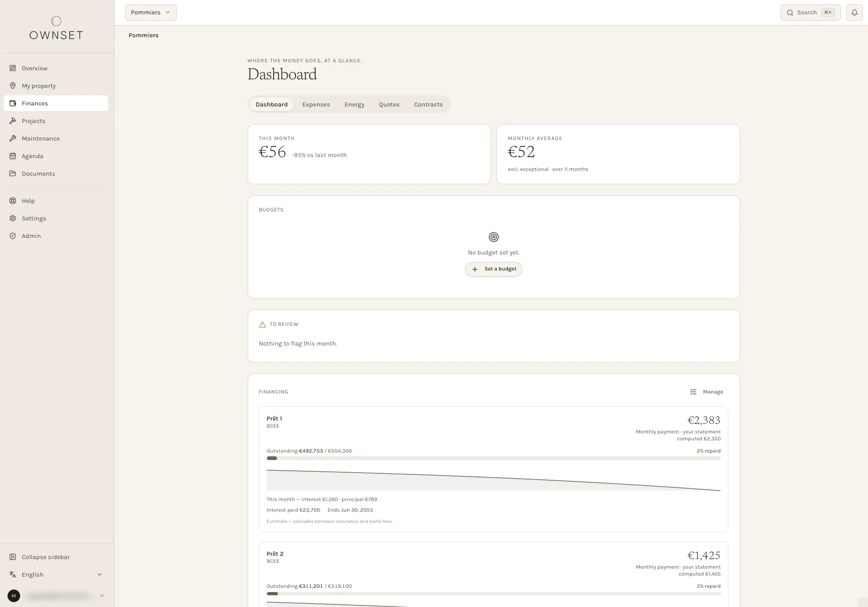868x607 pixels.
Task: Expand the English language selector chevron
Action: [100, 575]
